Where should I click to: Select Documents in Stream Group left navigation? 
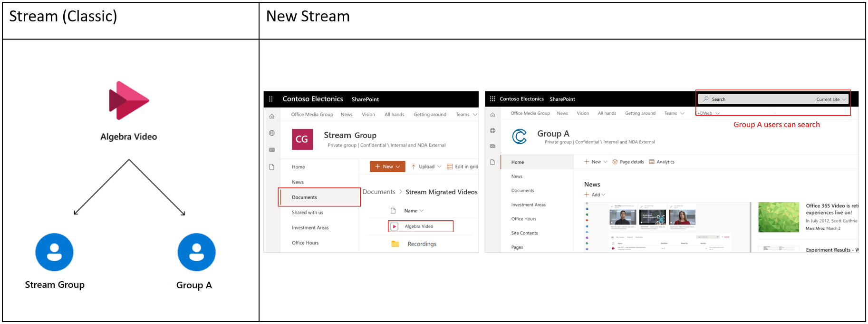(319, 197)
